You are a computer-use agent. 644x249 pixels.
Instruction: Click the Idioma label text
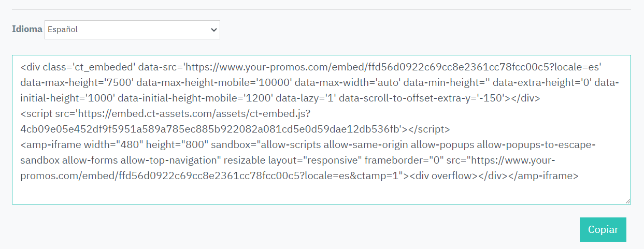pos(27,30)
